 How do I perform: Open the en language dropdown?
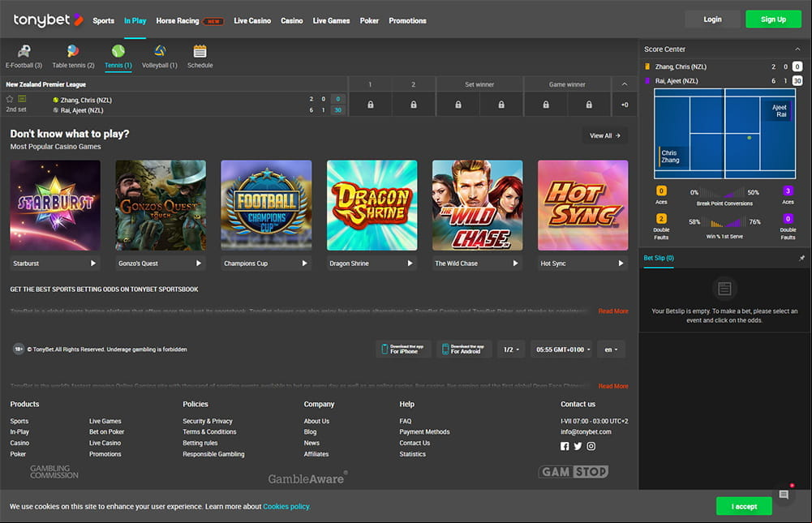click(611, 349)
